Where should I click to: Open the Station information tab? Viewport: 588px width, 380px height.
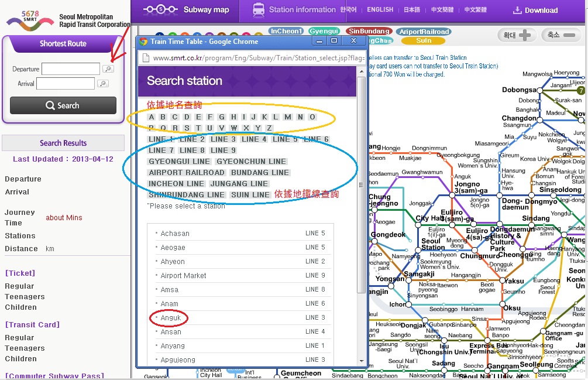294,10
